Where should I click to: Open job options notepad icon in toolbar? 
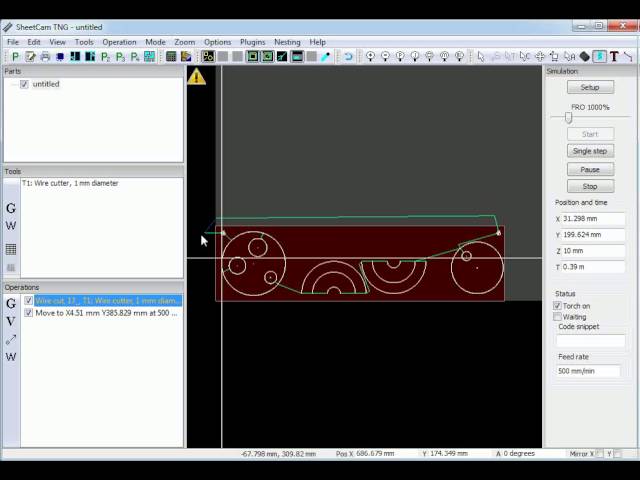click(x=30, y=56)
